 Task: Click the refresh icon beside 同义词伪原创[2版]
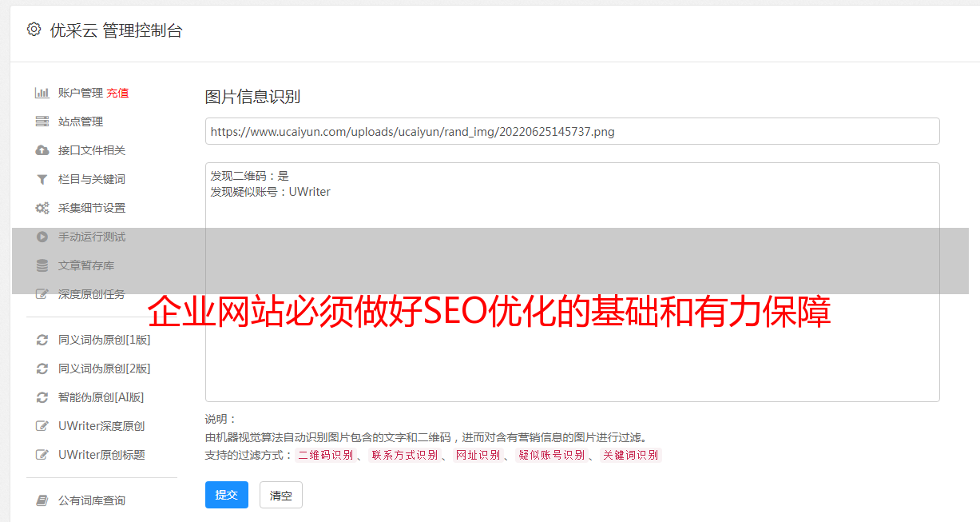click(42, 369)
